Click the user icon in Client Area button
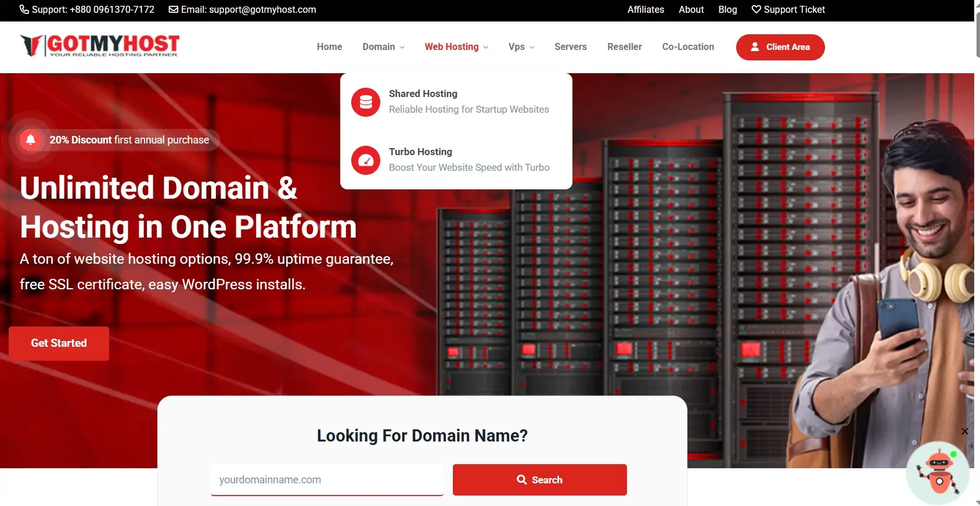The width and height of the screenshot is (980, 506). (x=755, y=47)
